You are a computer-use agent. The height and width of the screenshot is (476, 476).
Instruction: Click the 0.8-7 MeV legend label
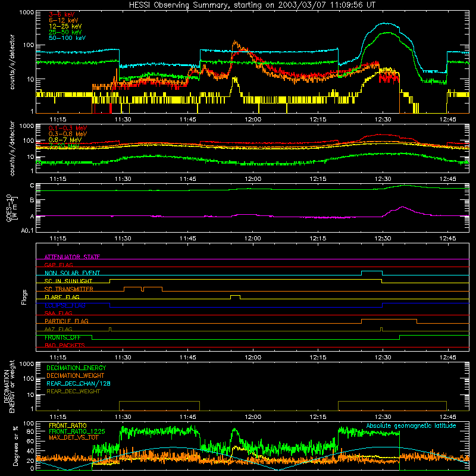65,140
